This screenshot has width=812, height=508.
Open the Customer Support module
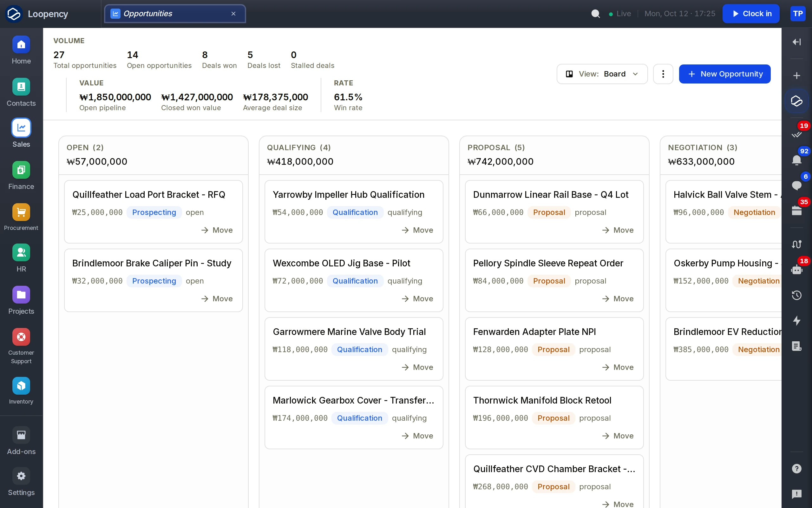(21, 347)
